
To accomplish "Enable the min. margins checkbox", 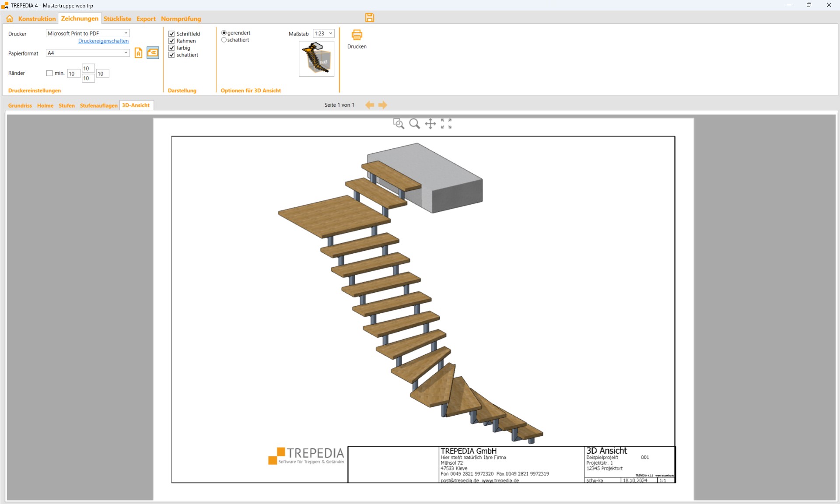I will click(x=49, y=73).
